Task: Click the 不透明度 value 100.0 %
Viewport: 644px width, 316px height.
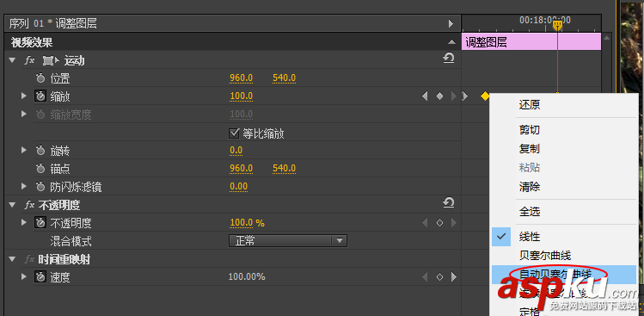Action: 247,223
